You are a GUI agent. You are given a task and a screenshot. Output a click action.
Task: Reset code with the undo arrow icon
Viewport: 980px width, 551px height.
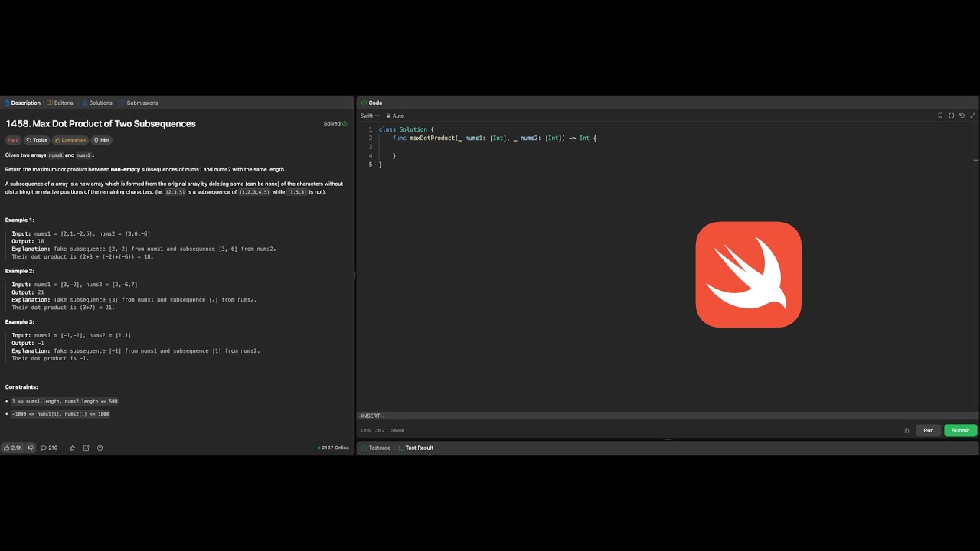tap(962, 116)
